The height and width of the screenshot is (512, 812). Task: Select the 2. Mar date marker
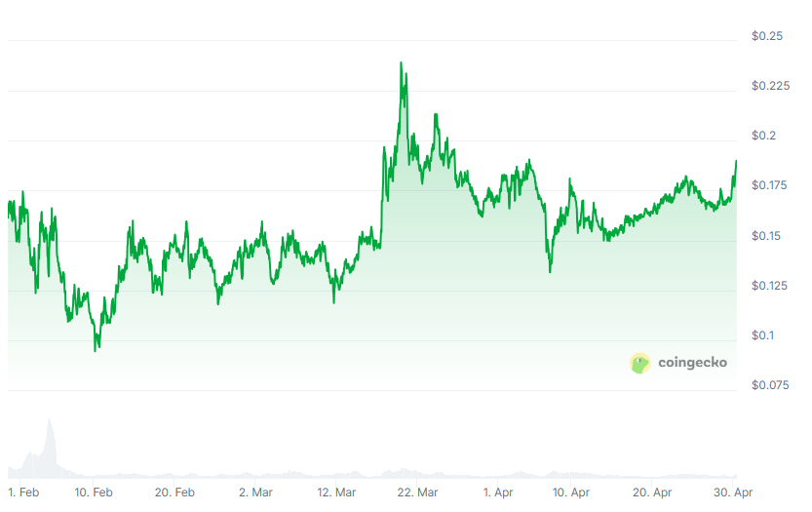(x=255, y=493)
